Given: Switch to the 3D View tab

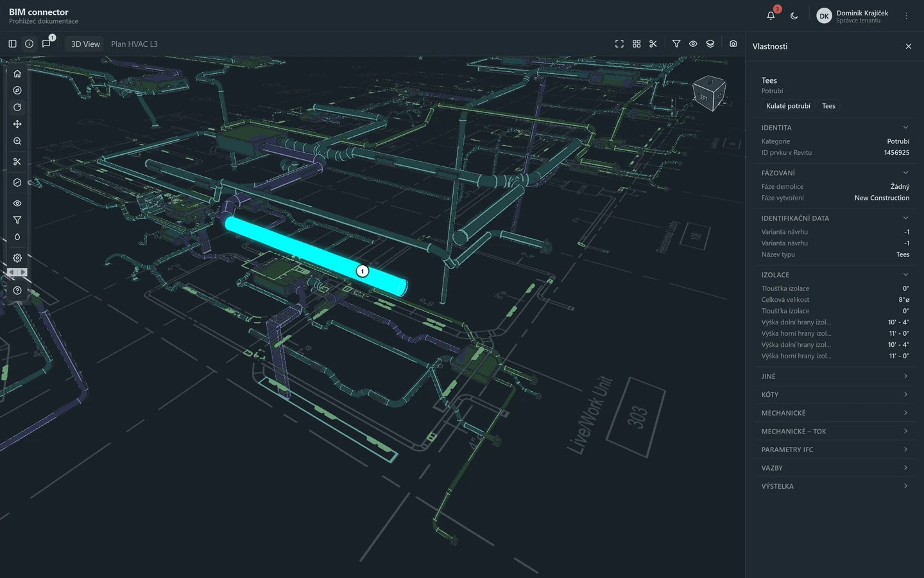Looking at the screenshot, I should [x=85, y=44].
